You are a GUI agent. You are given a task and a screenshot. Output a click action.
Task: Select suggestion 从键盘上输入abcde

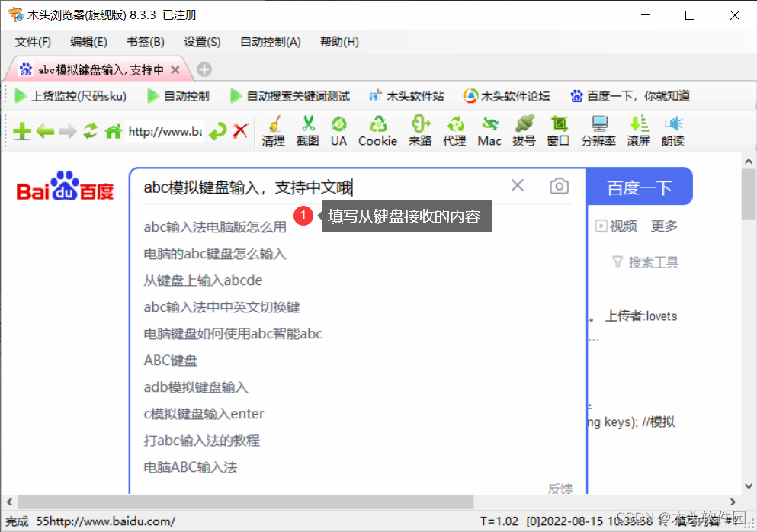(203, 280)
